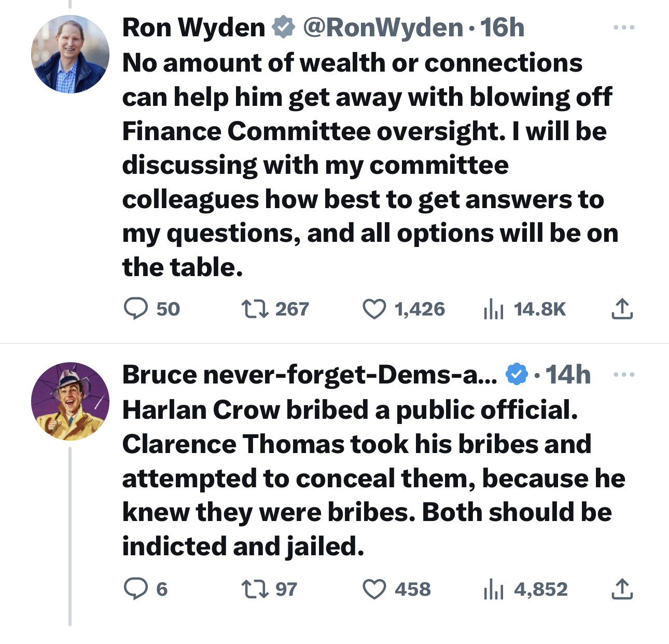View analytics for Bruce's tweet
The height and width of the screenshot is (644, 669).
click(x=493, y=590)
